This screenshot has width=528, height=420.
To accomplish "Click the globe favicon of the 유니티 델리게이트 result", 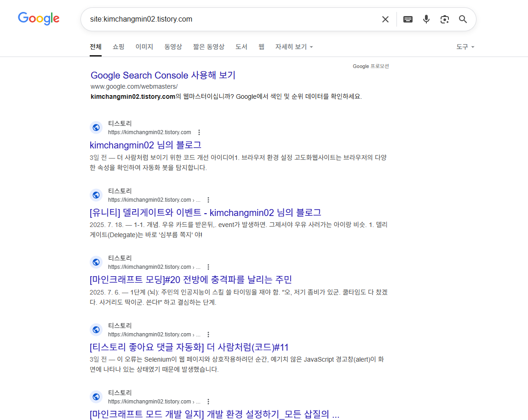I will [96, 195].
